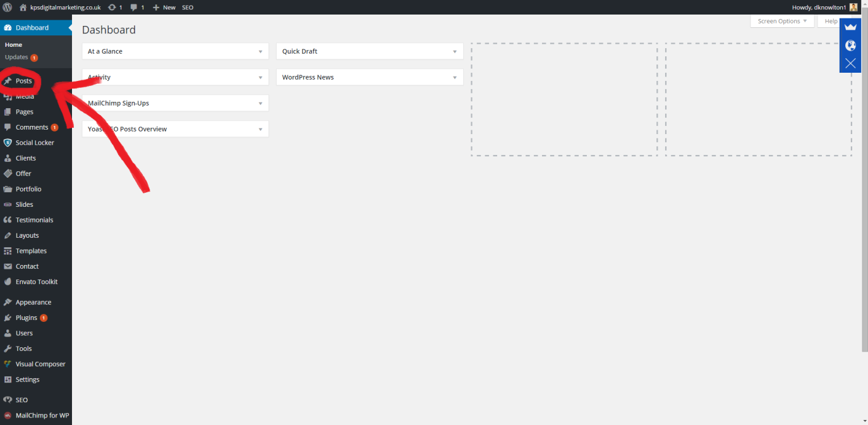Click the updates icon in top admin bar
This screenshot has width=868, height=425.
[112, 7]
